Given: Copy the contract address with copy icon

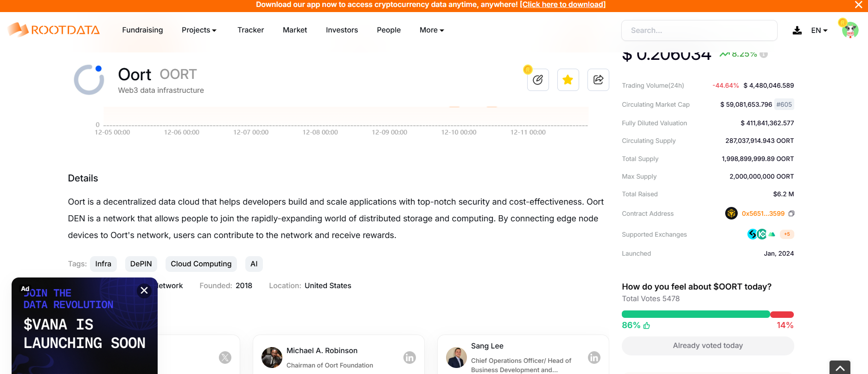Looking at the screenshot, I should pos(791,213).
